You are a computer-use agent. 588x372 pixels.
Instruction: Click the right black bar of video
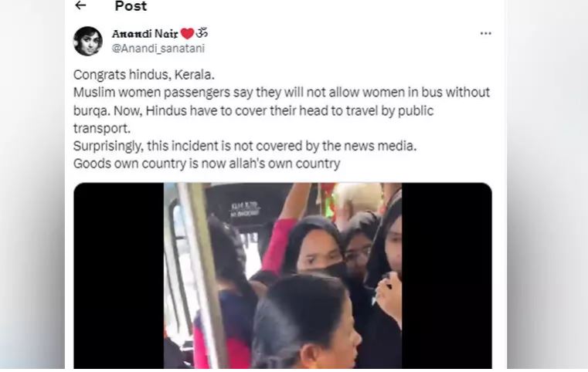pyautogui.click(x=447, y=276)
